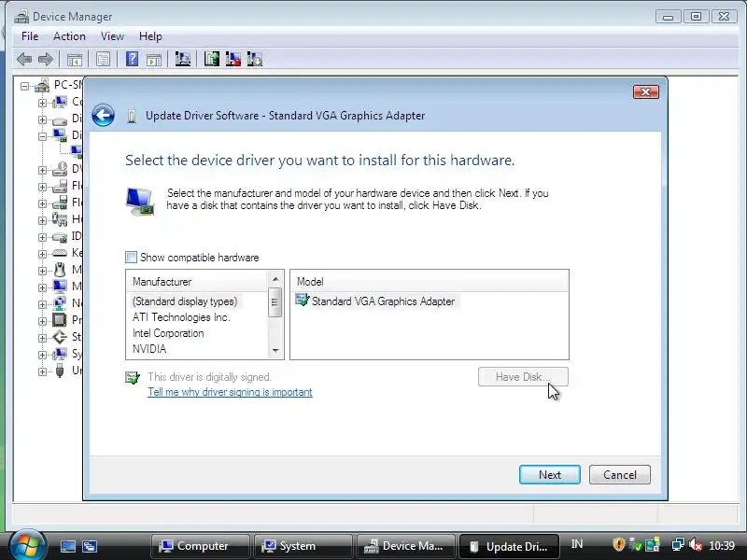This screenshot has width=747, height=560.
Task: Close the Update Driver Software dialog
Action: pos(646,91)
